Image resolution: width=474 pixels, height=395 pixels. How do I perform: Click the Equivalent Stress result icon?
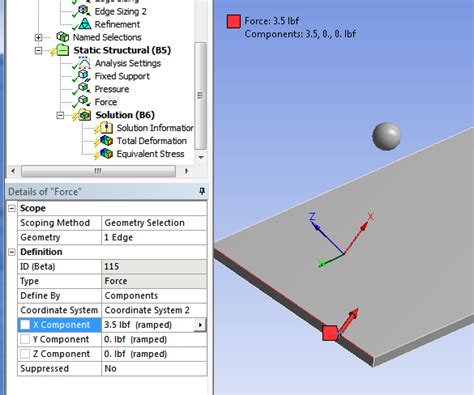tap(106, 154)
